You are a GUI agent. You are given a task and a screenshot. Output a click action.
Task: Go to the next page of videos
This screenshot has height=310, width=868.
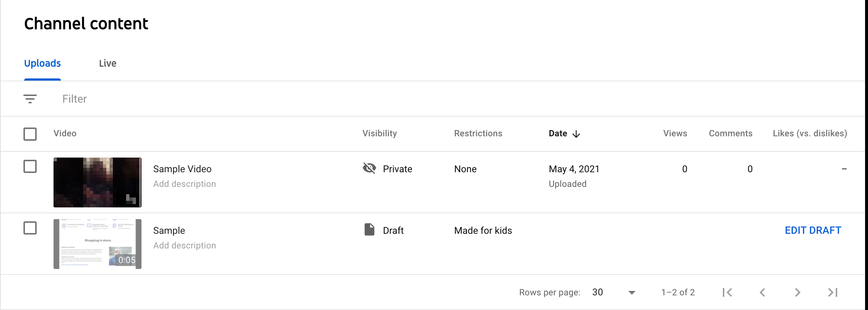pos(798,292)
